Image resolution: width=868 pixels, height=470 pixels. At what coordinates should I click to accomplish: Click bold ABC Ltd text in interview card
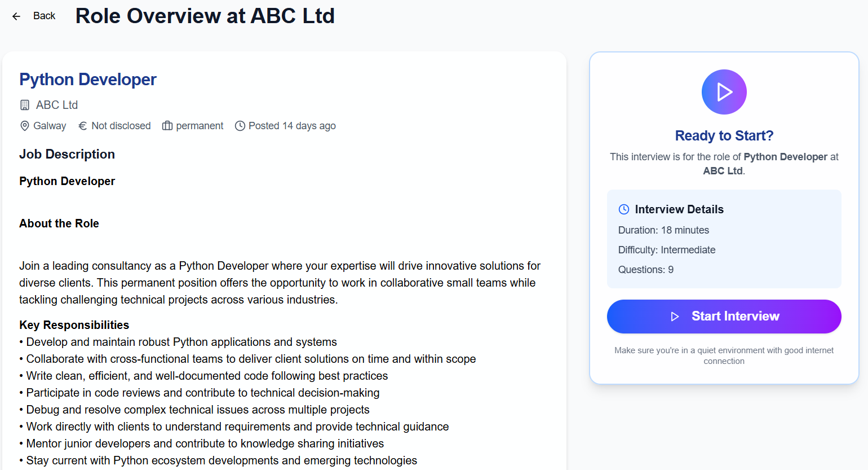[722, 170]
